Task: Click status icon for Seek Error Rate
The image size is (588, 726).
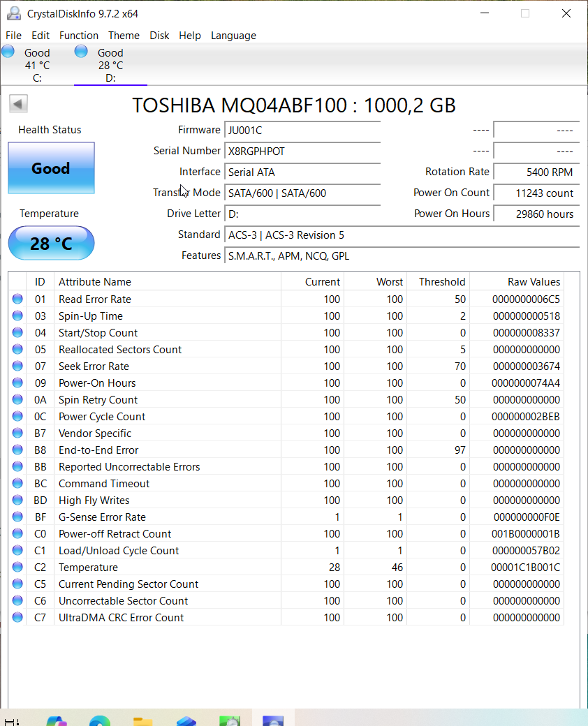Action: point(17,366)
